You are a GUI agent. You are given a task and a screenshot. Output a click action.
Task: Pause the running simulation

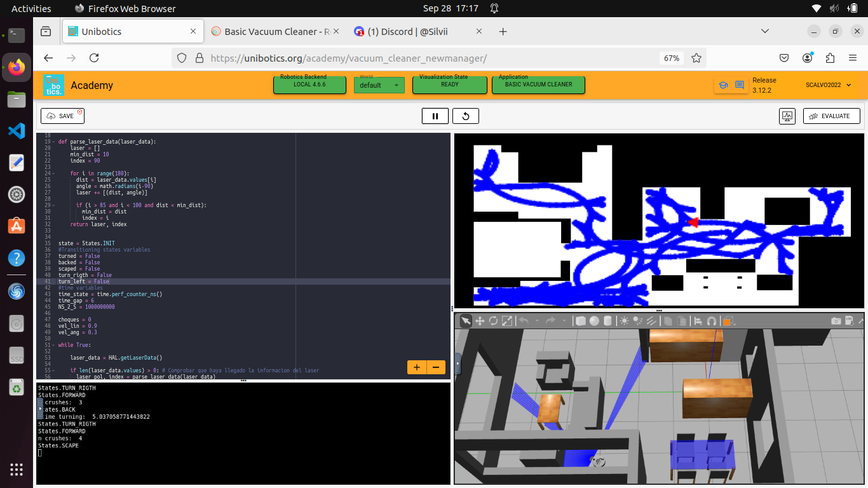click(x=435, y=116)
